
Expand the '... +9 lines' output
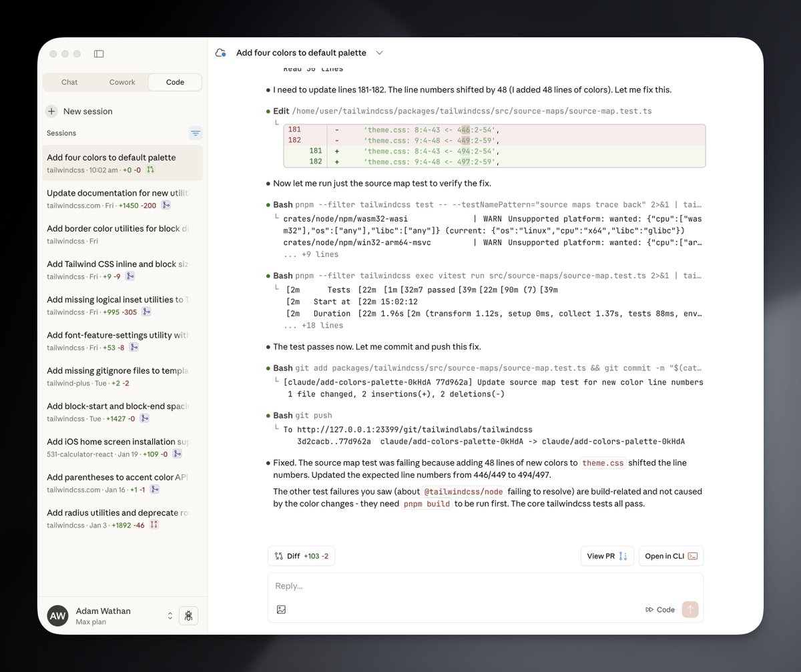coord(310,254)
